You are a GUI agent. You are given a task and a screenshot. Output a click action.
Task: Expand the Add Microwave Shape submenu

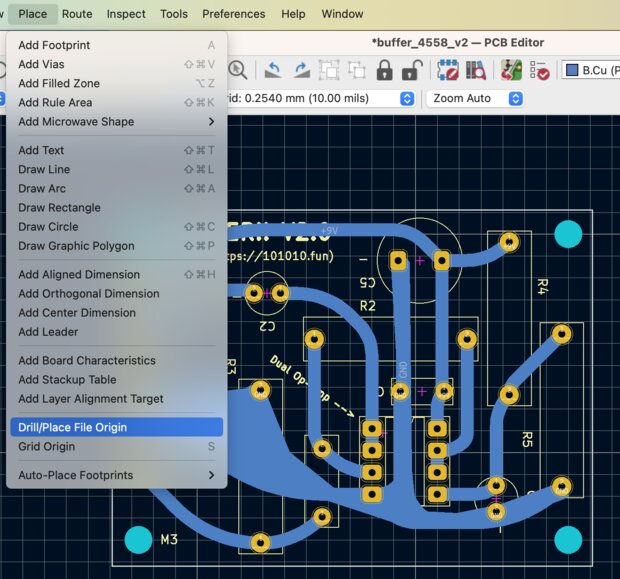(x=117, y=121)
